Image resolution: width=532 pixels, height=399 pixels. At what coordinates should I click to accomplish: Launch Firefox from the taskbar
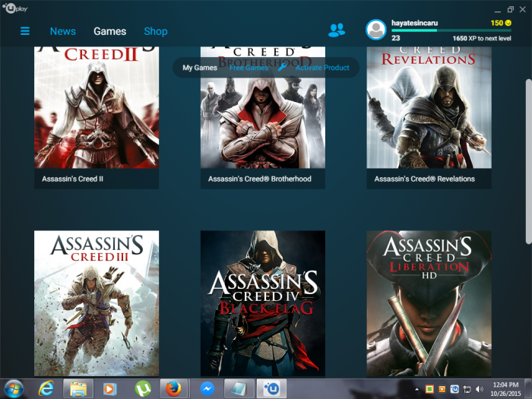(x=173, y=388)
